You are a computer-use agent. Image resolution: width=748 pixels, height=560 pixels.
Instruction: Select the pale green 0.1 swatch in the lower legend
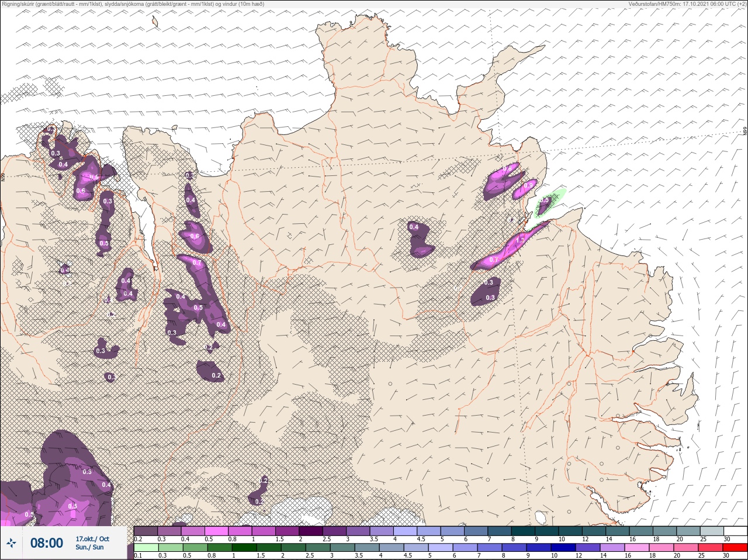coord(146,548)
